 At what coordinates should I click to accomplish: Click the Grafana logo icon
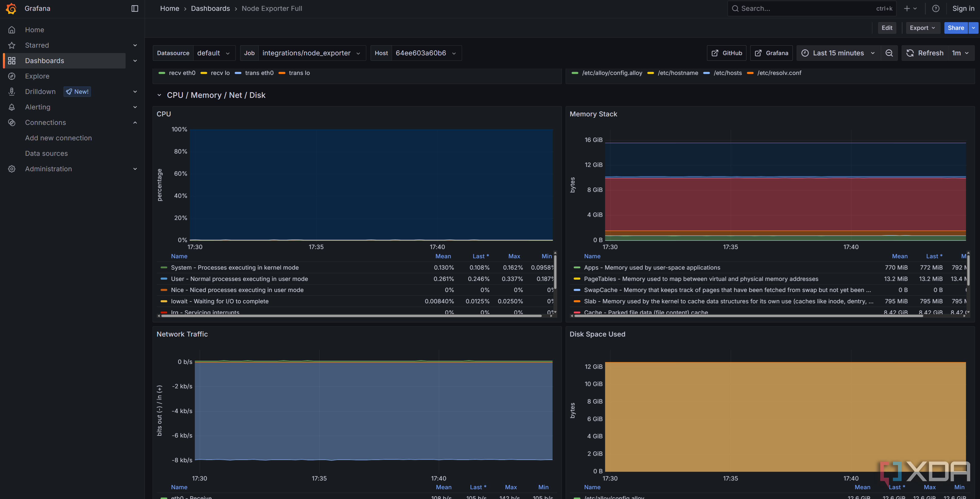point(11,8)
